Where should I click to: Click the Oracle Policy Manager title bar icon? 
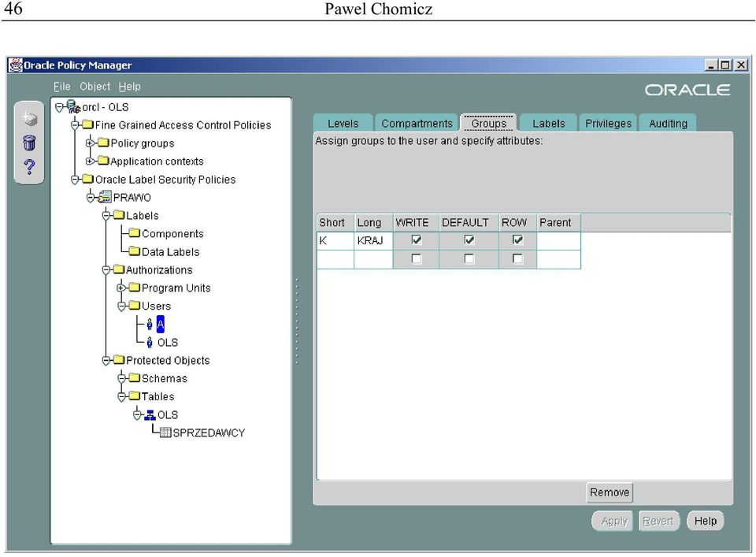point(16,65)
